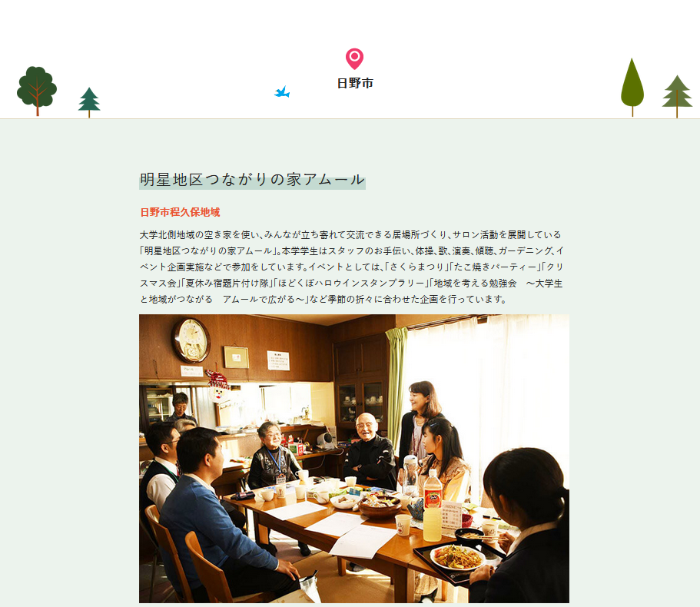Click the description paragraph about アムール

[x=351, y=267]
